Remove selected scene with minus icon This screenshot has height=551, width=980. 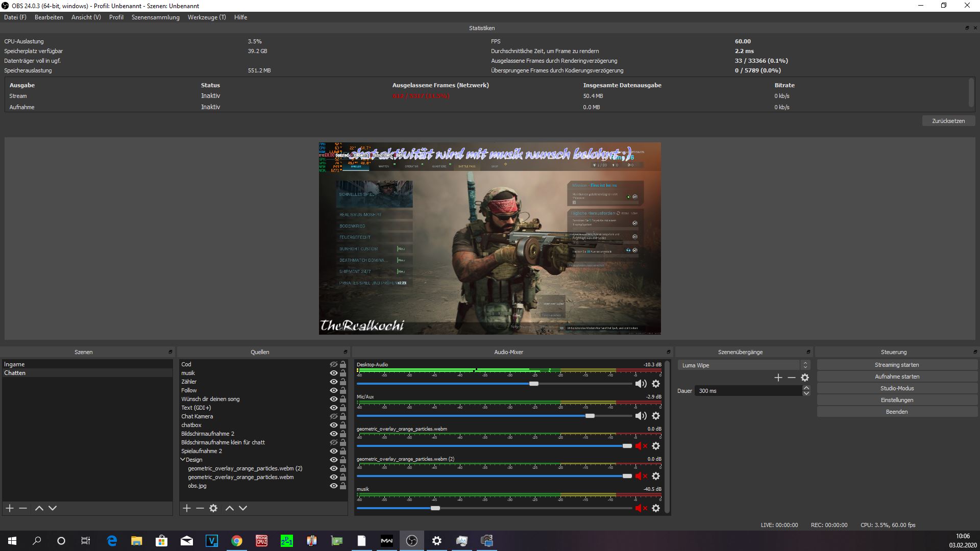[x=23, y=508]
